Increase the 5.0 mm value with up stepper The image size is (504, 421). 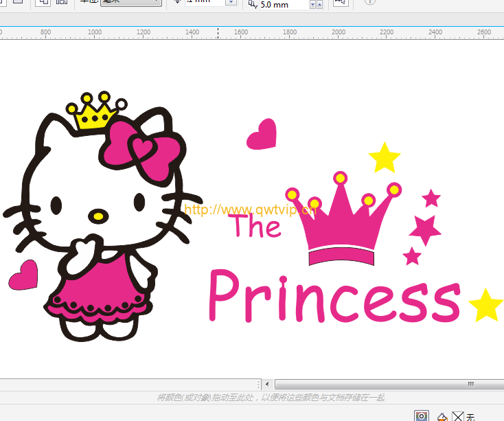319,5
